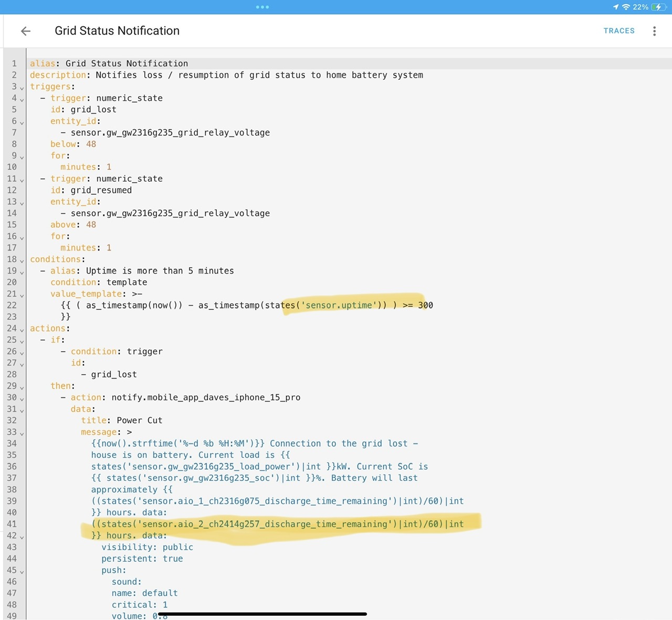Tap the Wi-Fi status icon
This screenshot has height=620, width=672.
click(626, 7)
